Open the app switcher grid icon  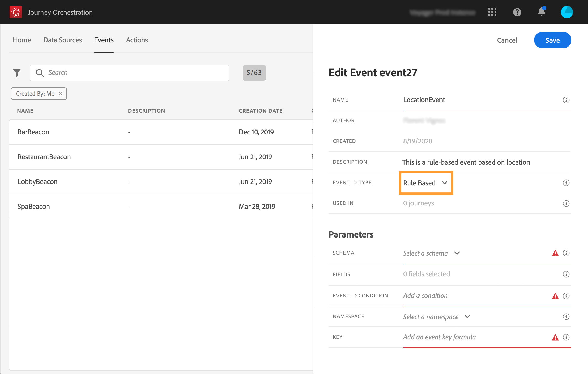[x=492, y=12]
